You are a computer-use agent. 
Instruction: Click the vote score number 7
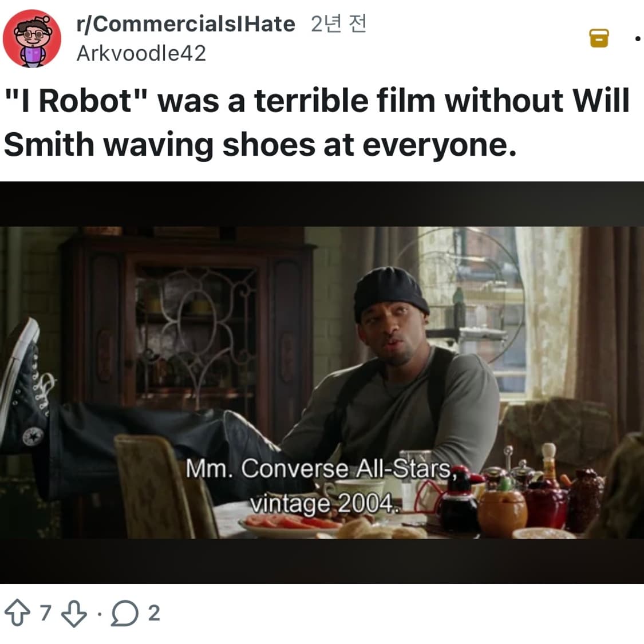click(46, 613)
